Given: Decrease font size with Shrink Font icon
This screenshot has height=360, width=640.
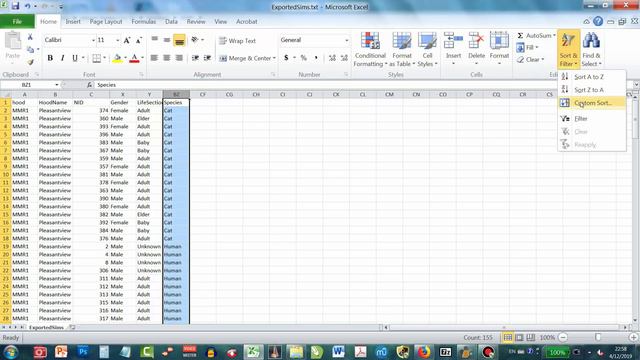Looking at the screenshot, I should (x=139, y=40).
